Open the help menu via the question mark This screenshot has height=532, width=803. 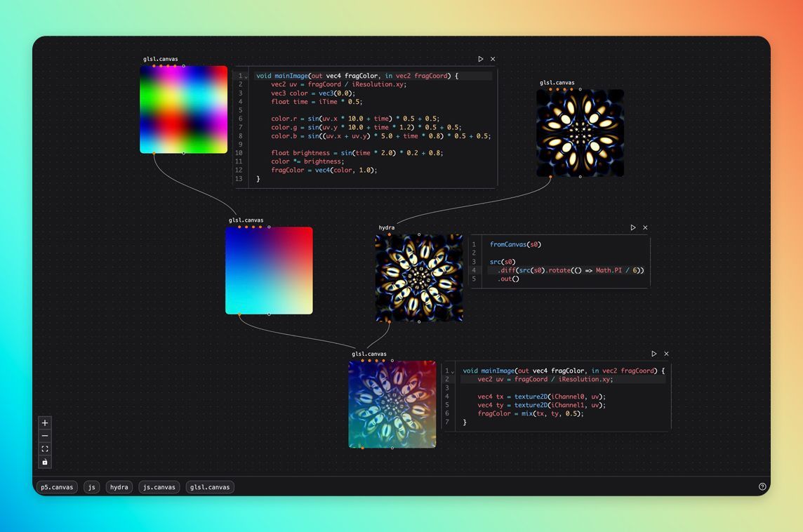(762, 486)
